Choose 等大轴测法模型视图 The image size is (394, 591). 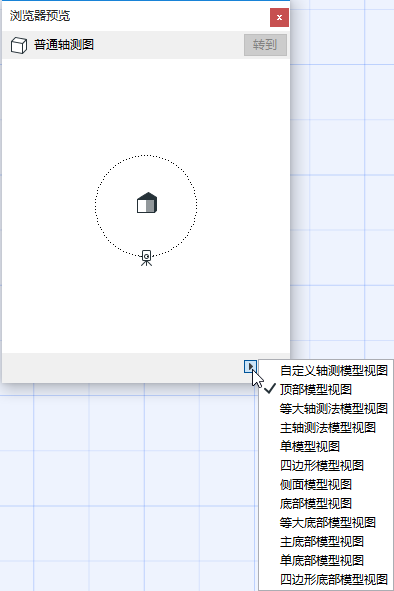(326, 408)
